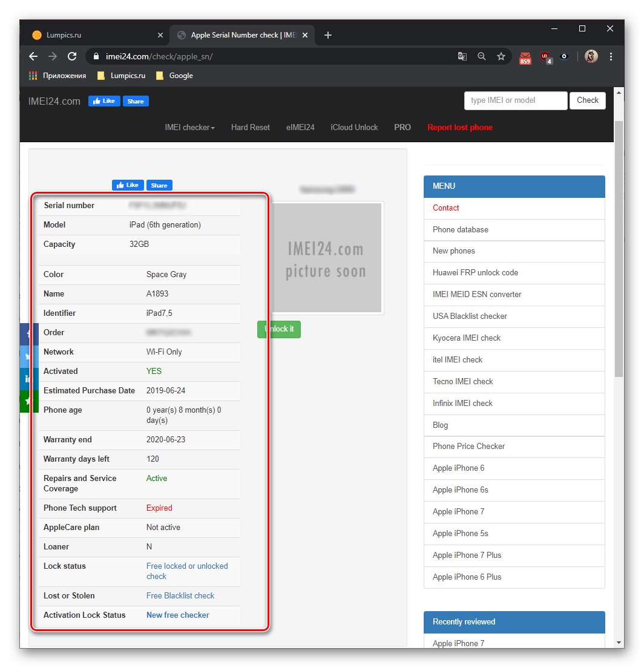Open the Lumpics.ru bookmark folder
The height and width of the screenshot is (668, 644).
(122, 76)
